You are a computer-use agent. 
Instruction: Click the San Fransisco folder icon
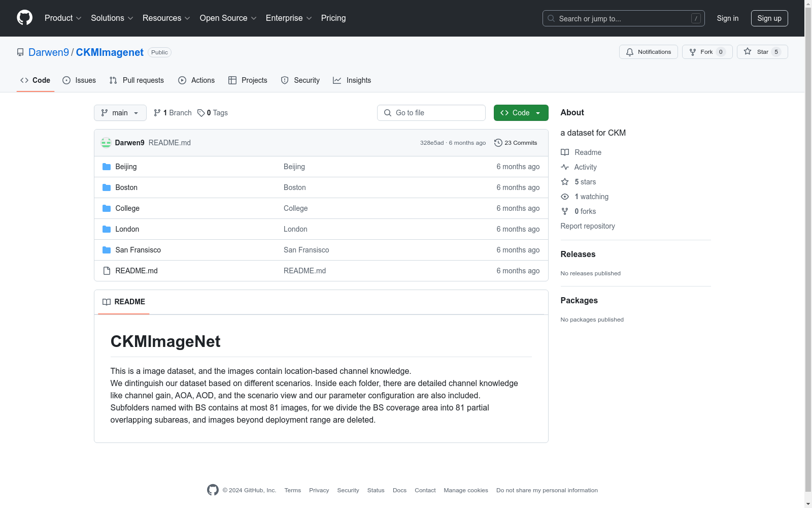point(107,250)
